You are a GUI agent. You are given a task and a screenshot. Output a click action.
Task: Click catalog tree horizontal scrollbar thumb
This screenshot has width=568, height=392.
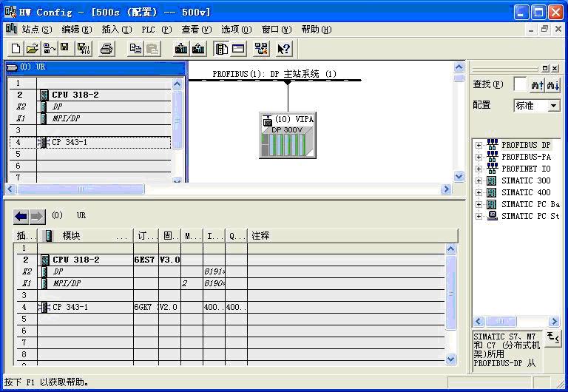pos(500,321)
